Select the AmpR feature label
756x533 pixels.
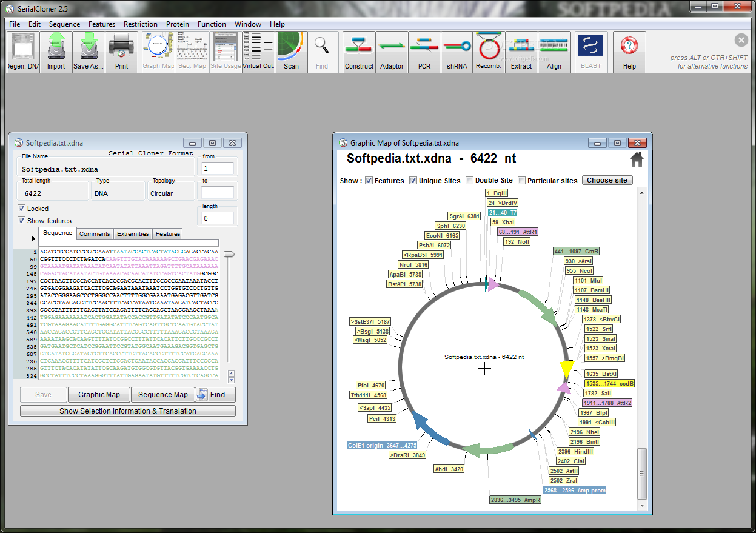pos(515,500)
